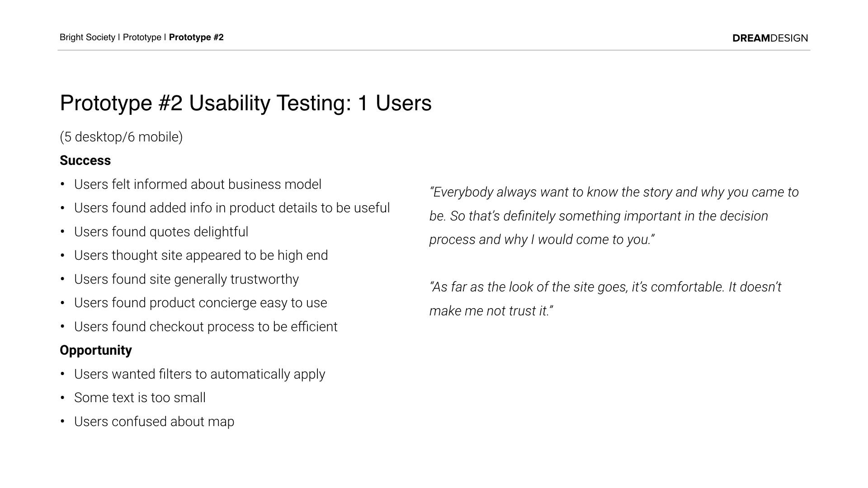Select the Opportunity heading
This screenshot has width=868, height=488.
coord(95,351)
